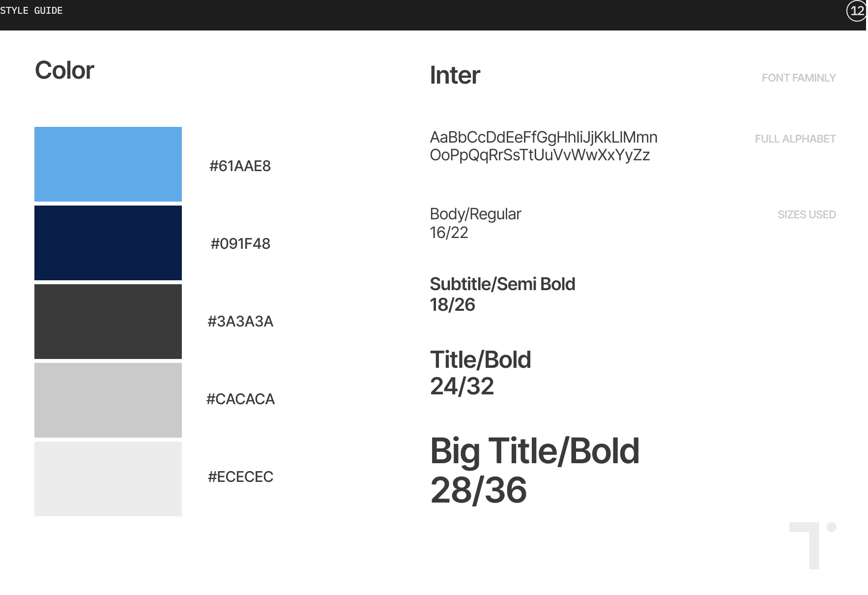The height and width of the screenshot is (595, 868).
Task: Click the Body/Regular 16/22 text sample
Action: 475,223
